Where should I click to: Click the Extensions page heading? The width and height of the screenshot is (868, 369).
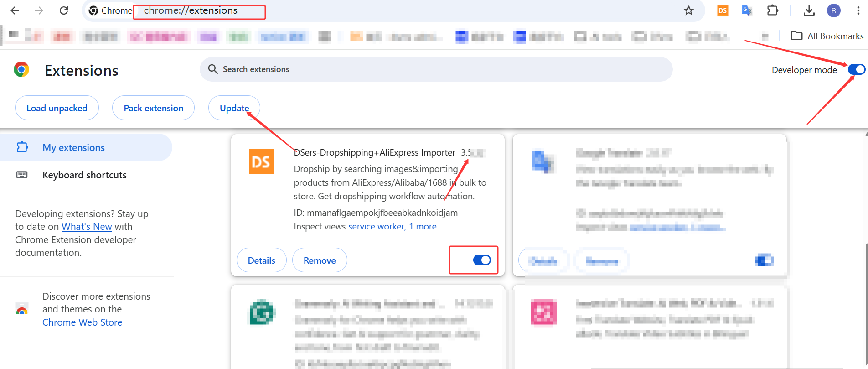82,71
